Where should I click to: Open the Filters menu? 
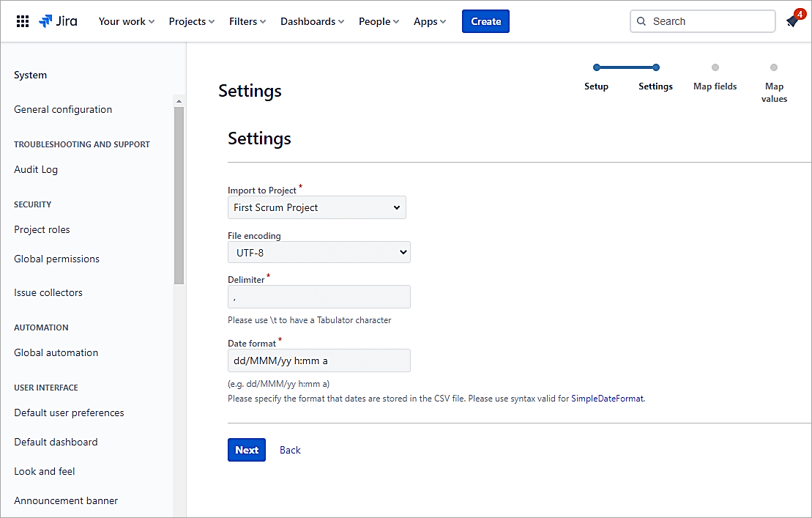247,21
